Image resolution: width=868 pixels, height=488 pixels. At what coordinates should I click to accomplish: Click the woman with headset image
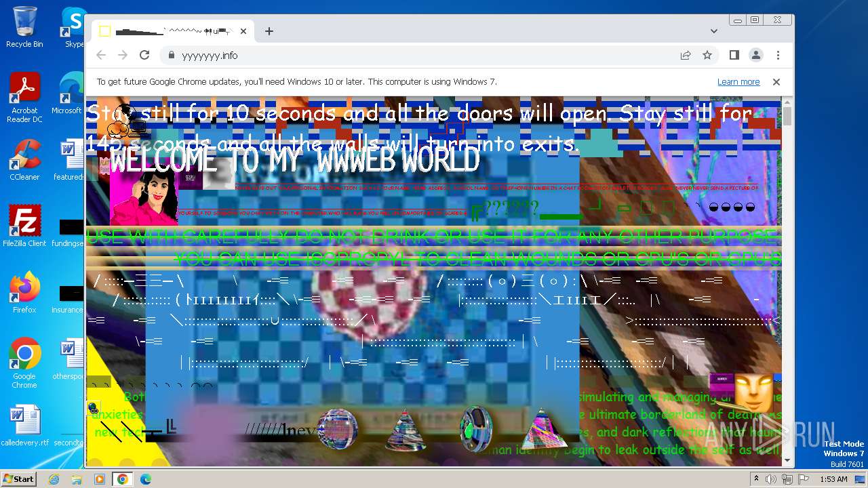(144, 197)
